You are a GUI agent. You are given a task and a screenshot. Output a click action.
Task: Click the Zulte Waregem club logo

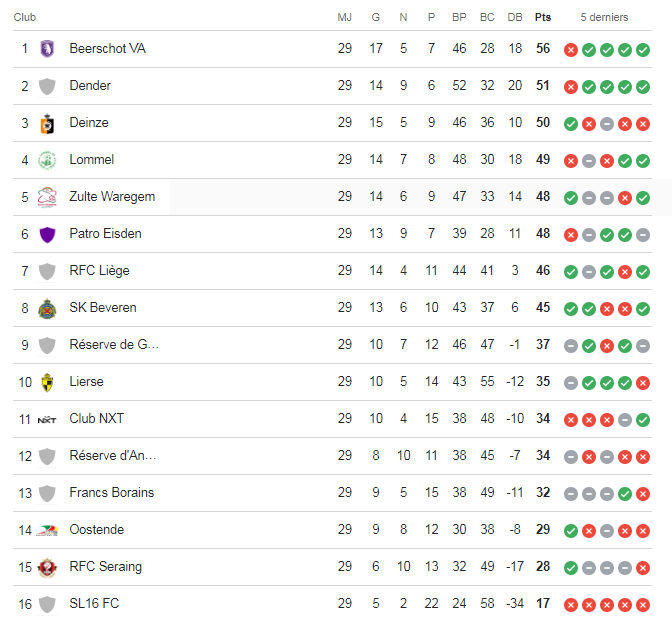tap(46, 197)
